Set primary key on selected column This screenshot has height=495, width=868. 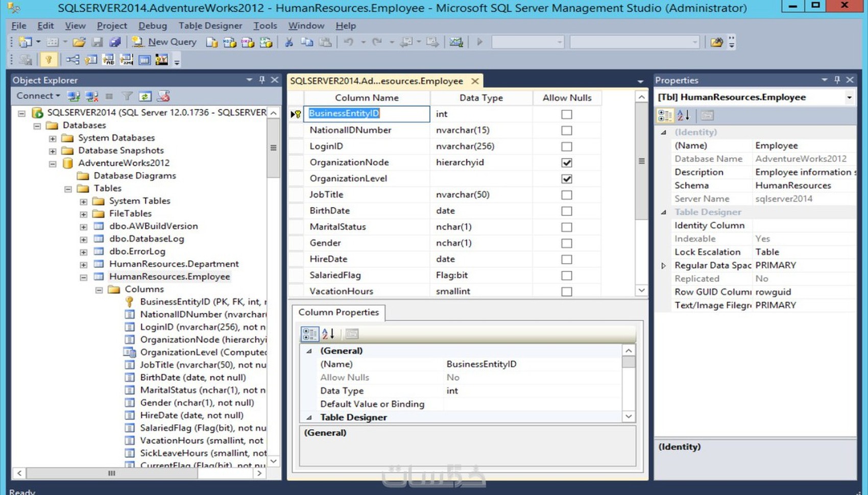point(49,60)
